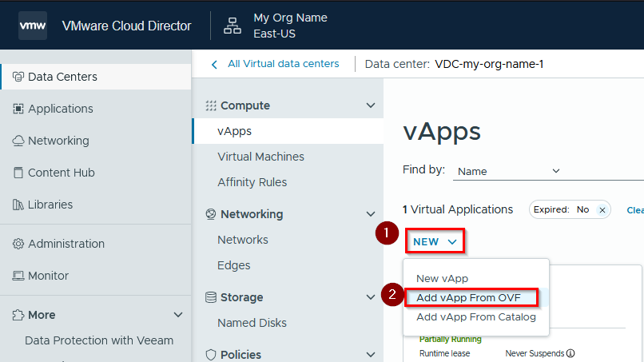Click the info icon next to Never Suspends
This screenshot has height=362, width=644.
(x=570, y=353)
